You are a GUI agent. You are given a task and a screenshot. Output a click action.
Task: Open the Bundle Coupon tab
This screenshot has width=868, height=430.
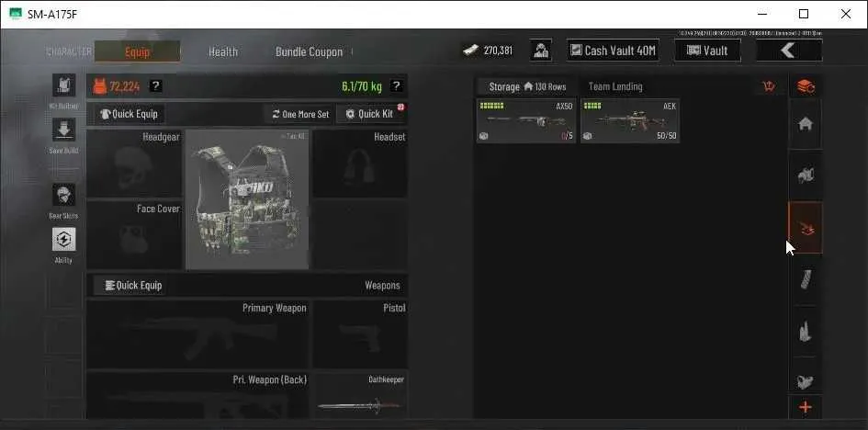click(x=309, y=51)
